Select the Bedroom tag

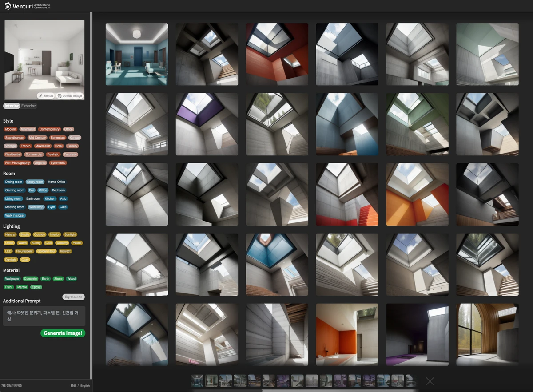point(58,190)
